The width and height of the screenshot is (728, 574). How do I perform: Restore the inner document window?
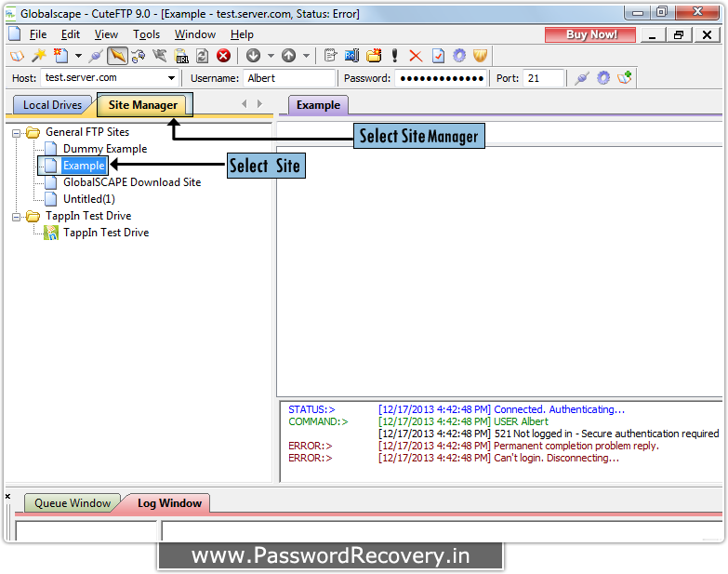click(679, 34)
